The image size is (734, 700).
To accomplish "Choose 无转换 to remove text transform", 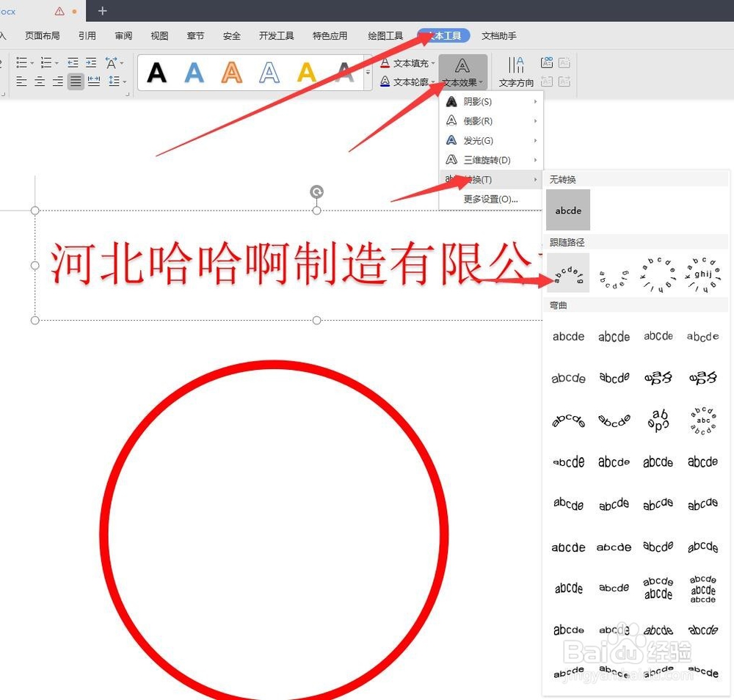I will coord(568,209).
